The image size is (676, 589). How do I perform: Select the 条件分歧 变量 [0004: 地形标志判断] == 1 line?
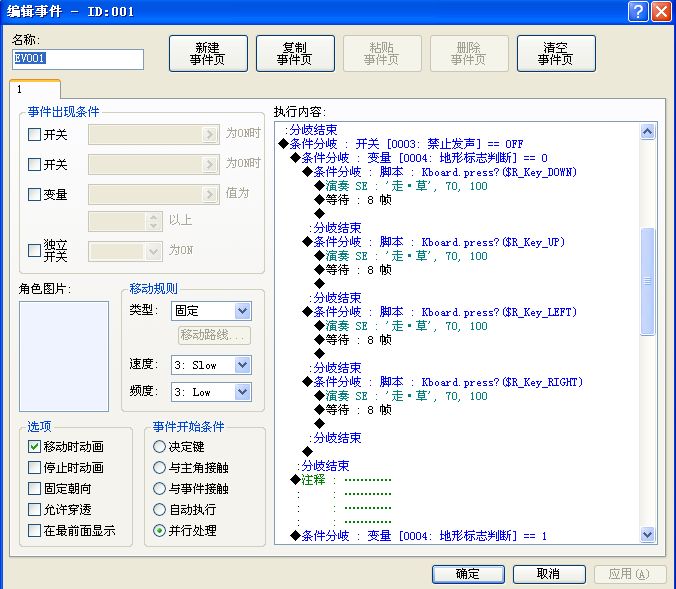tap(419, 536)
